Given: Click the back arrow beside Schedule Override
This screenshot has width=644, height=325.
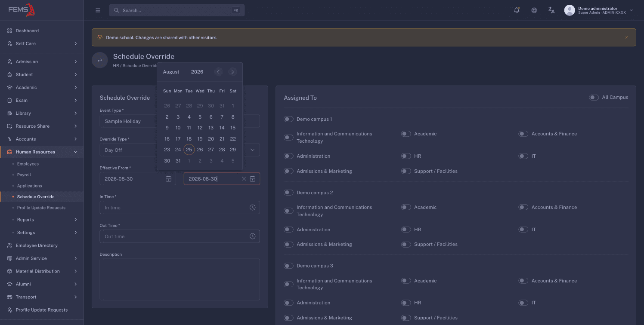Looking at the screenshot, I should point(100,60).
